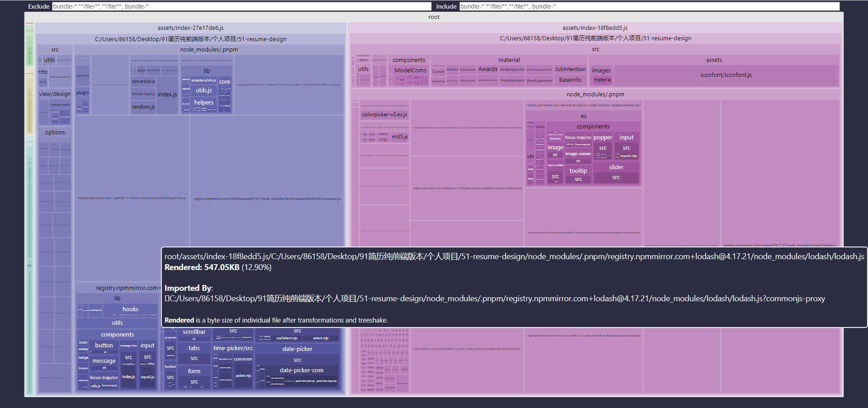Select the jspdf.min.js block
This screenshot has height=408, width=868.
click(132, 198)
